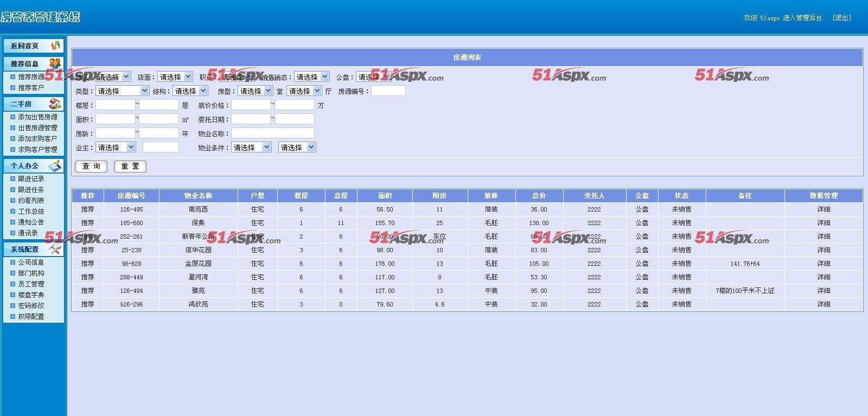Open 工作总结 in the sidebar
The width and height of the screenshot is (868, 416).
(x=31, y=211)
